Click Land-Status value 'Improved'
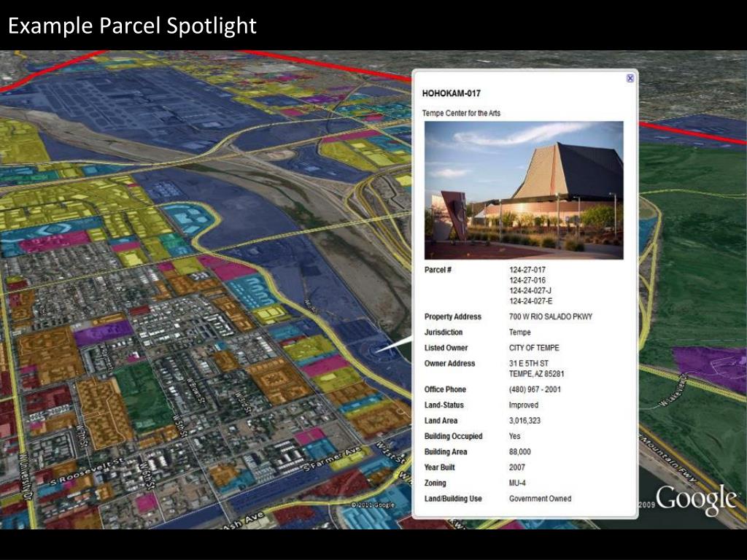 pyautogui.click(x=524, y=405)
